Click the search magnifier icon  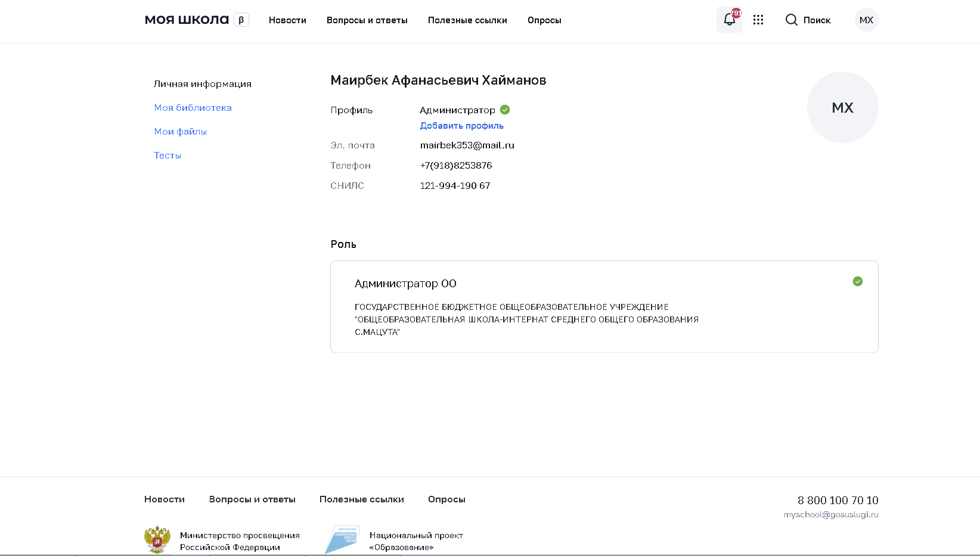click(x=791, y=20)
